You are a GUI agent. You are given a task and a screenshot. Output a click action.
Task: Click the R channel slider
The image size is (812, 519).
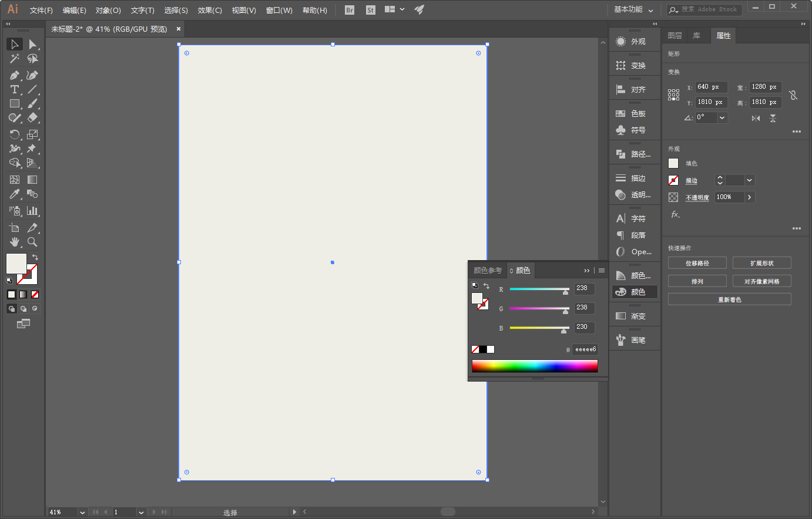(x=539, y=289)
